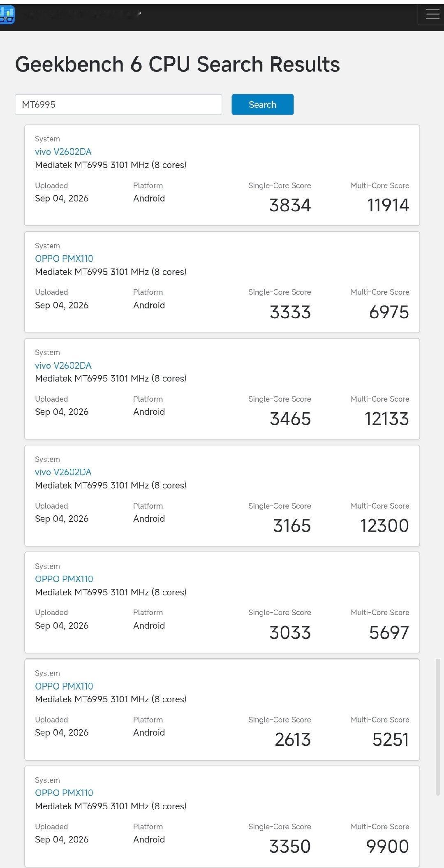Focus the MT6995 search input field
Viewport: 444px width, 868px height.
[118, 104]
